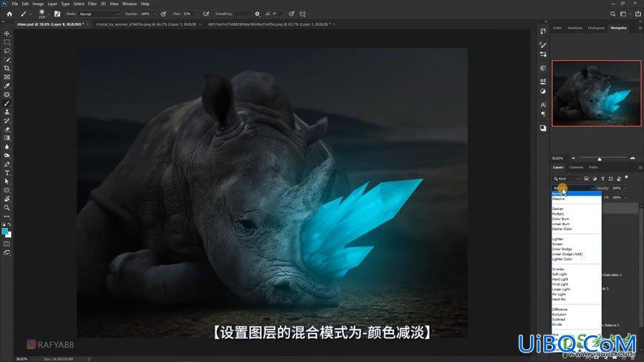Screen dimensions: 644x362
Task: Expand the Flow value dropdown arrow
Action: [x=196, y=14]
